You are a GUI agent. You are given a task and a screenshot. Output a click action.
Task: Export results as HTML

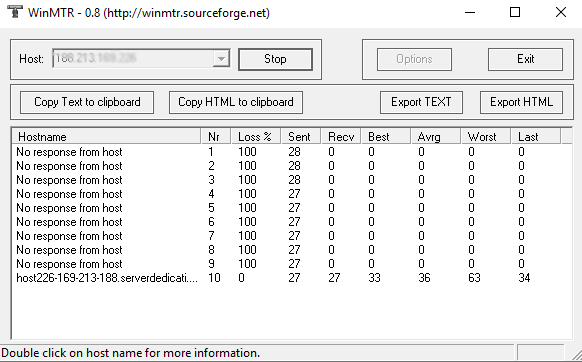tap(521, 102)
